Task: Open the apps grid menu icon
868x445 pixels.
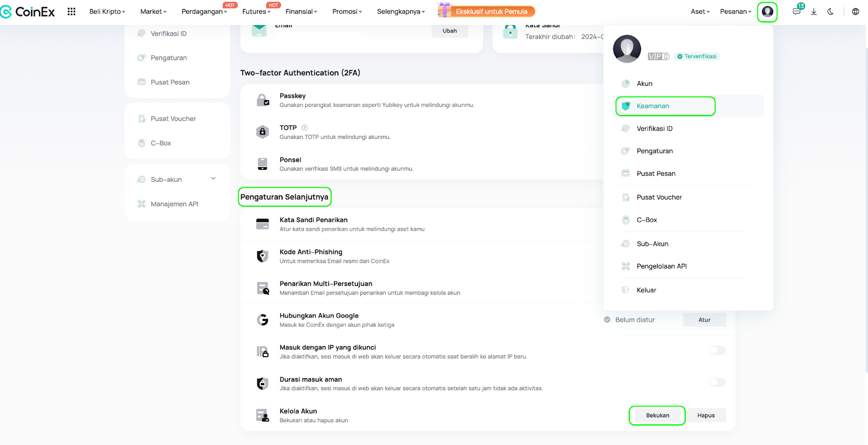Action: tap(71, 11)
